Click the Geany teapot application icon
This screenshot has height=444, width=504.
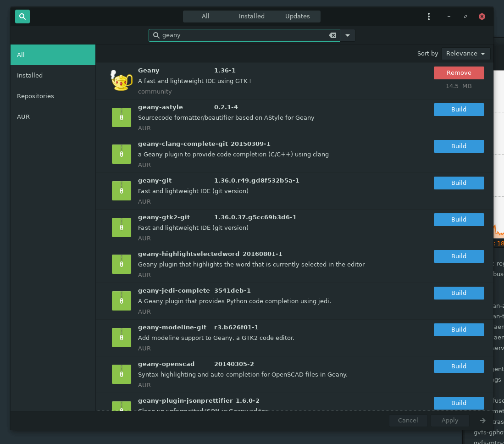(x=121, y=80)
